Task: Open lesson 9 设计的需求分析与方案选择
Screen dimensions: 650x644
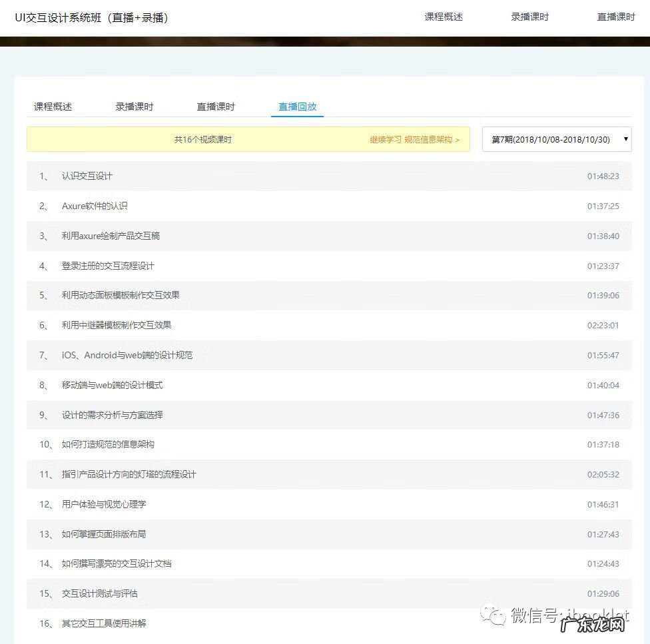Action: tap(329, 415)
